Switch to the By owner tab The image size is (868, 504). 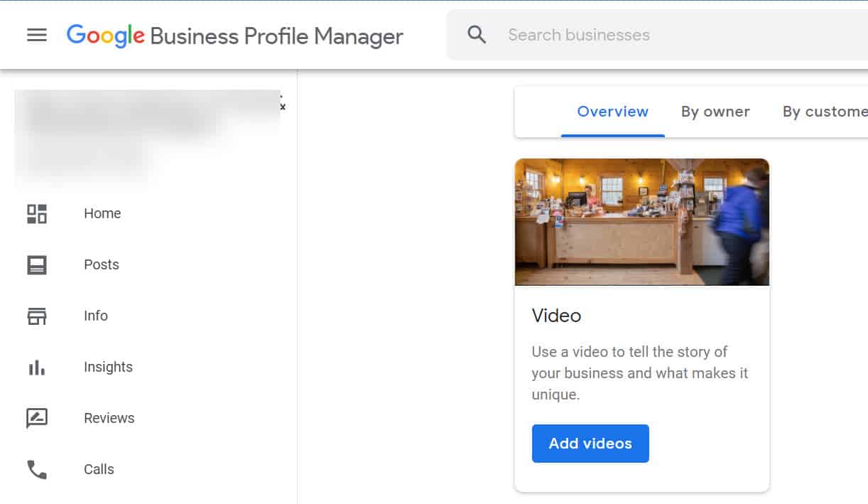[715, 112]
